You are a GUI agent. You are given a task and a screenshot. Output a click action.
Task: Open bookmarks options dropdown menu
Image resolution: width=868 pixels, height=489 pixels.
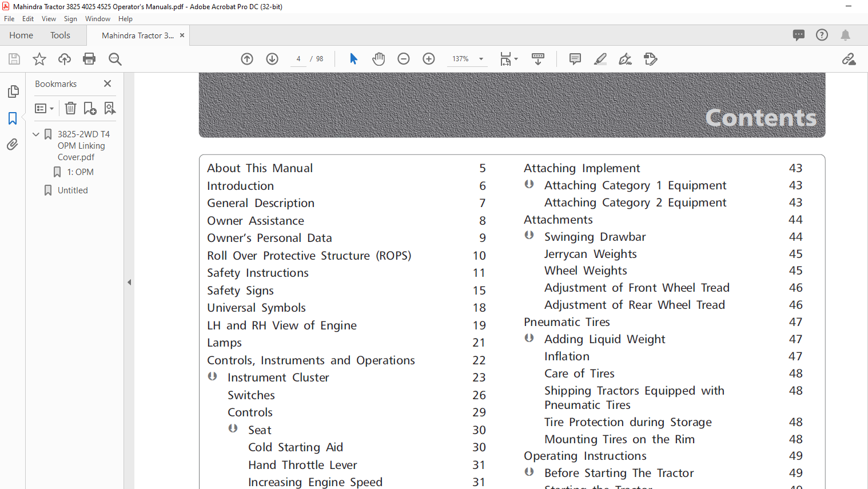[44, 108]
